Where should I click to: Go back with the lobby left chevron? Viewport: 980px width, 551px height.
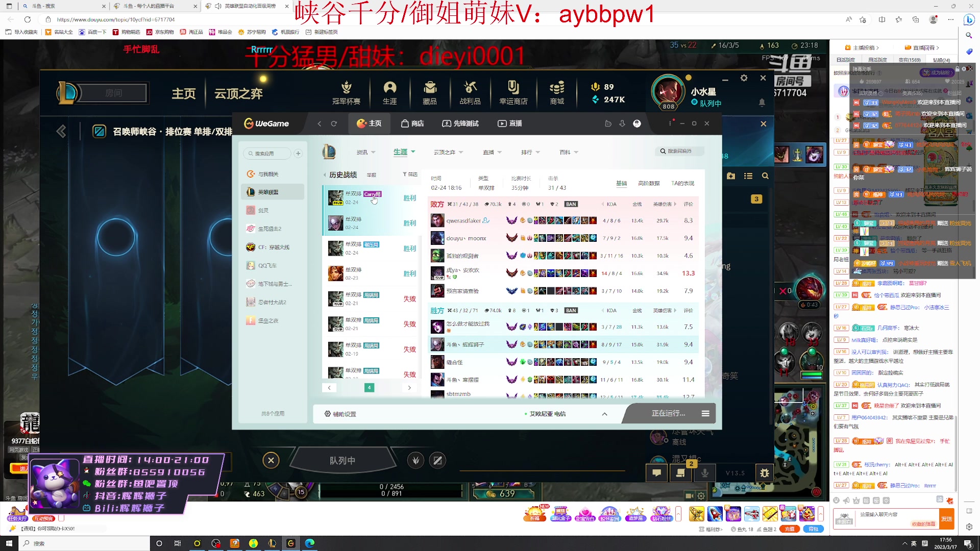pos(61,132)
